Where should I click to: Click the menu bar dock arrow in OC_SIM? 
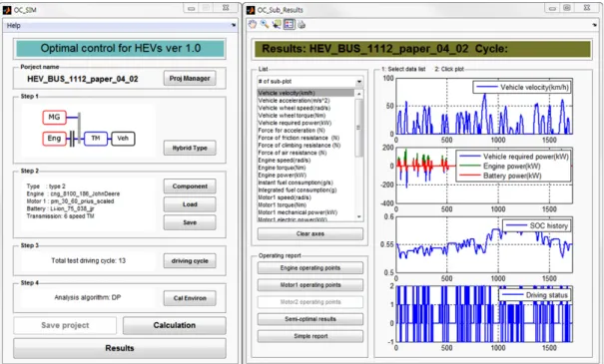coord(233,25)
